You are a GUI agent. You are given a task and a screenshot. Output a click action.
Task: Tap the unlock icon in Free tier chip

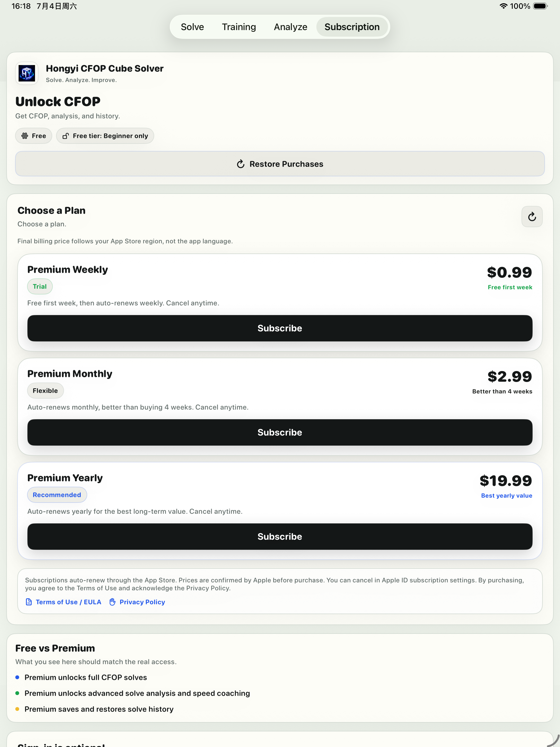(66, 136)
